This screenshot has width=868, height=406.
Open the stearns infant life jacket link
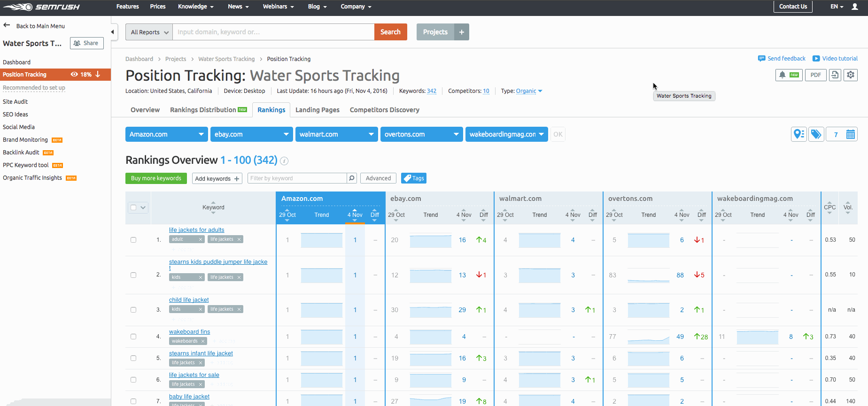[201, 353]
